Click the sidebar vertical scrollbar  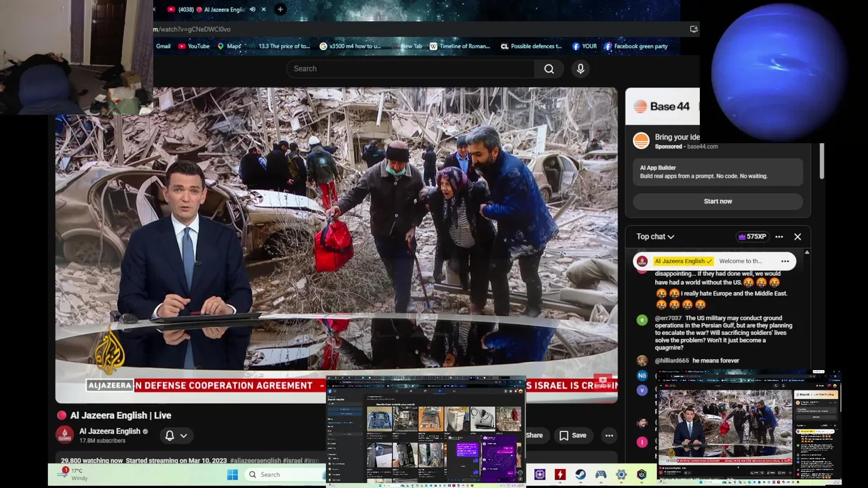pyautogui.click(x=822, y=161)
